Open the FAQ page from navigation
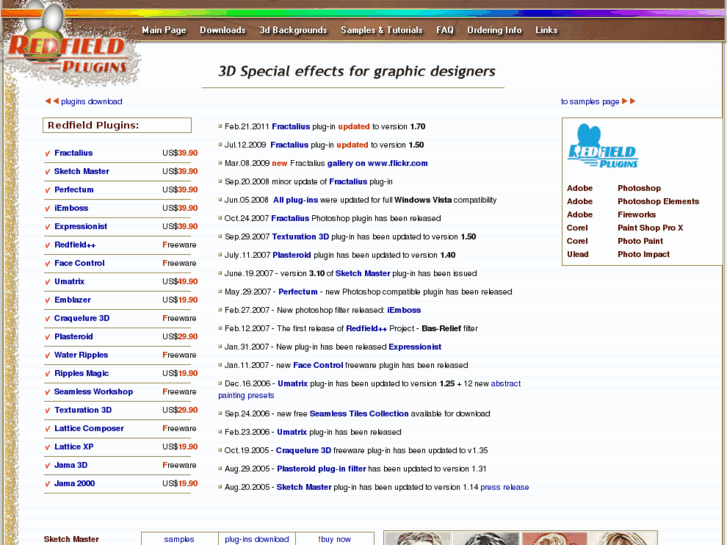The image size is (727, 545). point(445,30)
